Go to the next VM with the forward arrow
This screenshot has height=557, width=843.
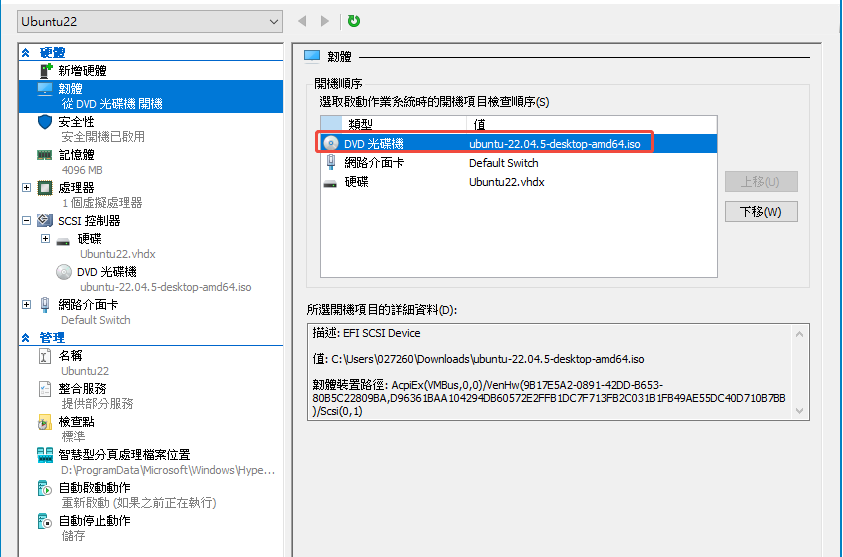point(325,22)
